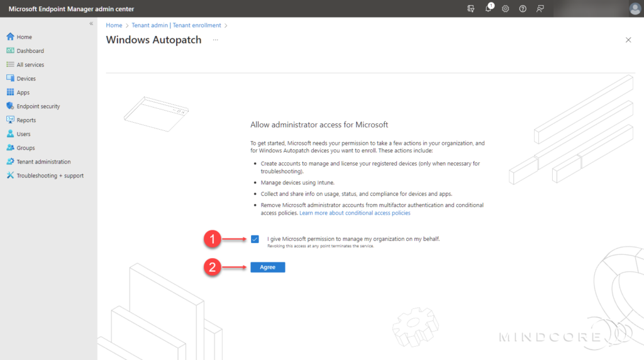Click the 'Collect and share info on usage' bullet
The width and height of the screenshot is (644, 360).
(356, 194)
